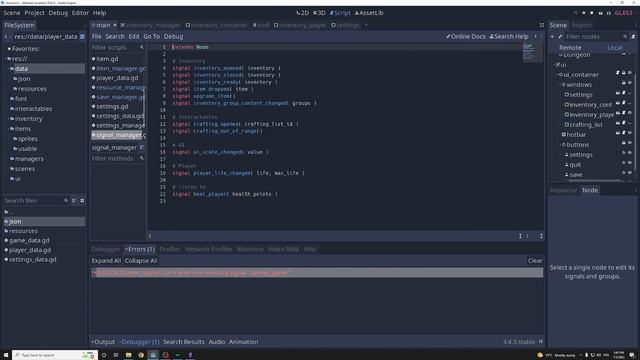
Task: Toggle visibility of quit node
Action: tap(630, 163)
